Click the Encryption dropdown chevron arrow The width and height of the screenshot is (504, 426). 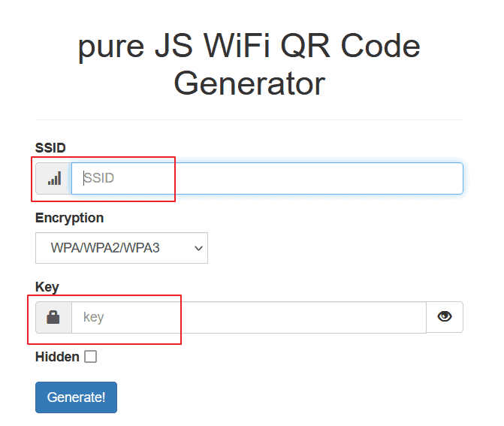click(x=199, y=248)
